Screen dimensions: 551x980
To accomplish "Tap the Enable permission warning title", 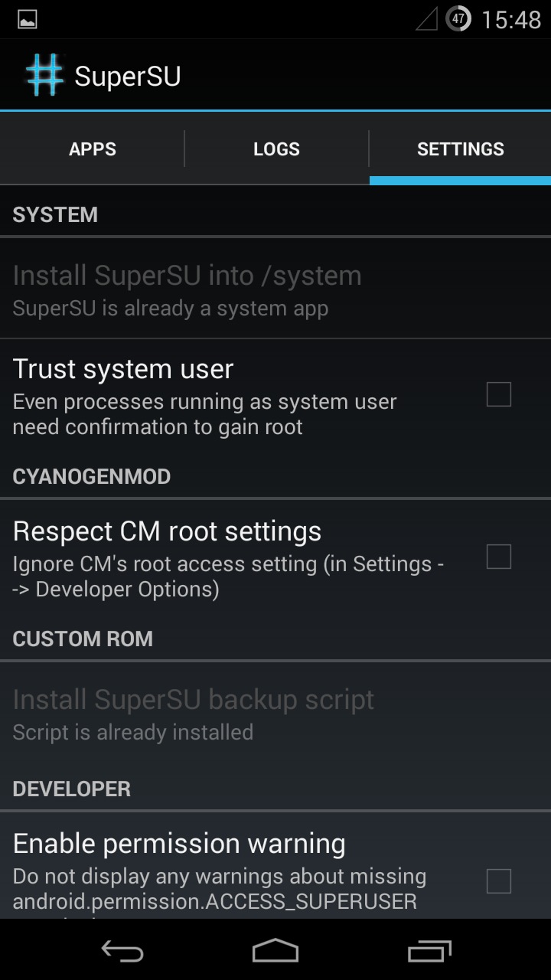I will (179, 844).
